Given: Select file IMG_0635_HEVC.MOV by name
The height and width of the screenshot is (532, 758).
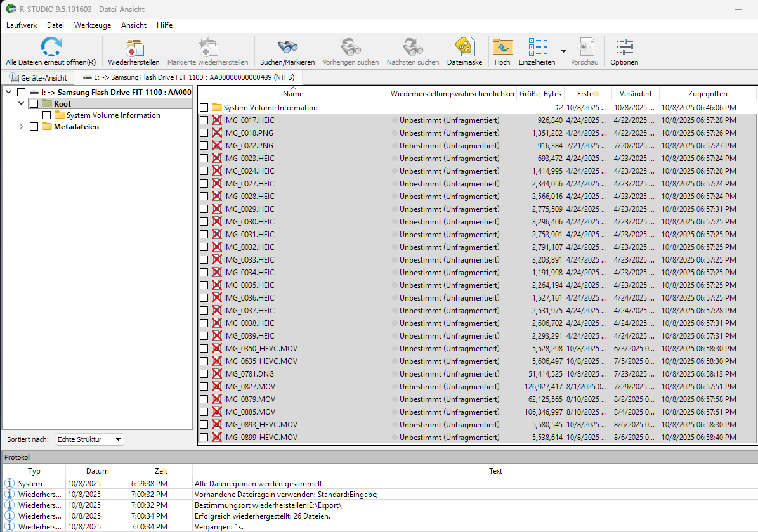Looking at the screenshot, I should click(x=261, y=361).
